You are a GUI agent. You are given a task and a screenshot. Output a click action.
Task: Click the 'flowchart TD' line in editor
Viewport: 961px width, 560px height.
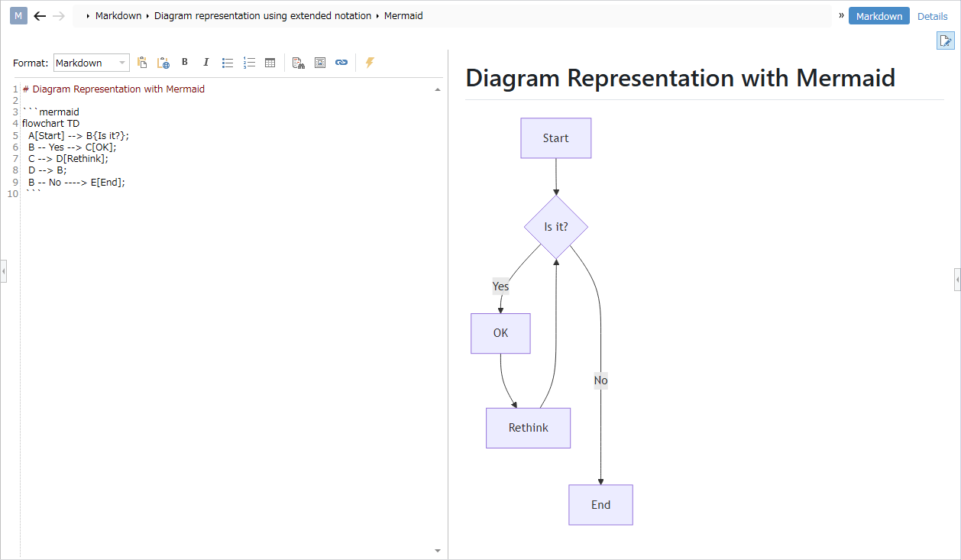pyautogui.click(x=51, y=123)
